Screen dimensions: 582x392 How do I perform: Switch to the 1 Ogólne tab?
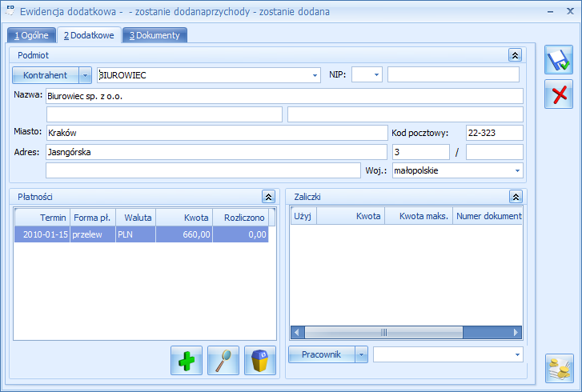[x=31, y=35]
